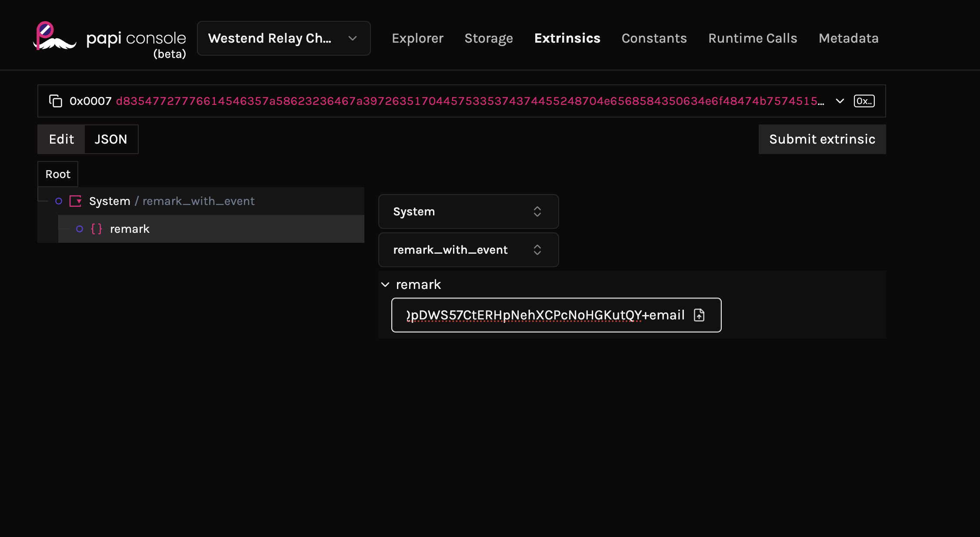Image resolution: width=980 pixels, height=537 pixels.
Task: Collapse the remark section chevron
Action: pyautogui.click(x=385, y=285)
